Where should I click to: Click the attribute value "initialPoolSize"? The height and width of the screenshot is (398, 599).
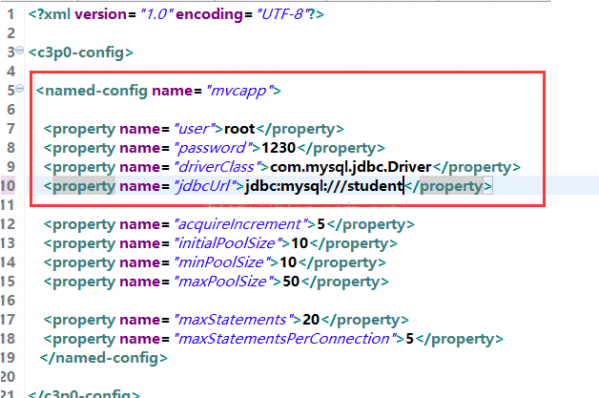click(228, 243)
